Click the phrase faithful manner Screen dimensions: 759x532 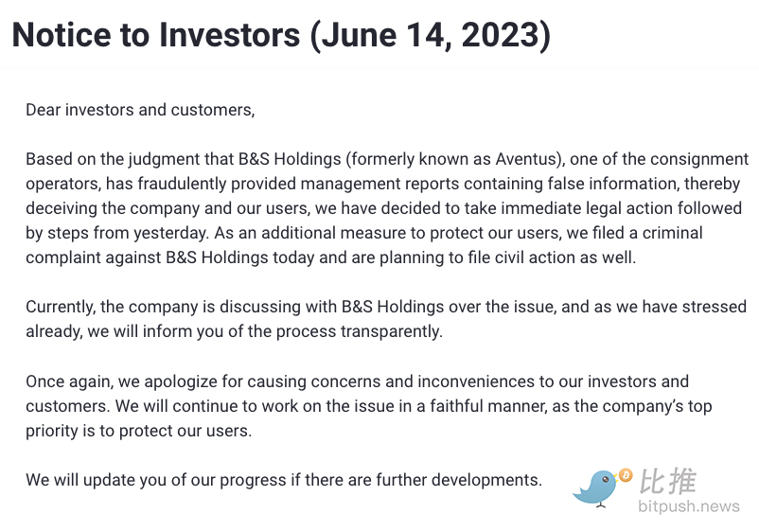point(488,406)
